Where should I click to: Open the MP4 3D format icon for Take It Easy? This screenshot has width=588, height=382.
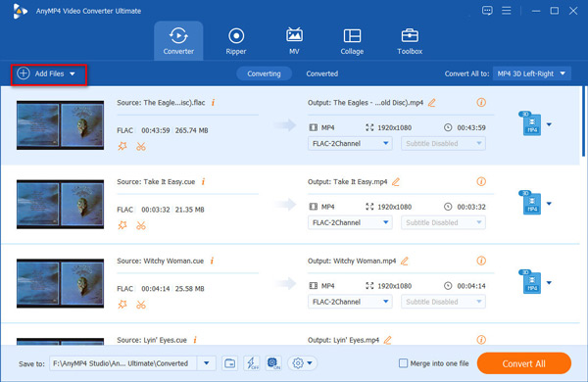(530, 203)
